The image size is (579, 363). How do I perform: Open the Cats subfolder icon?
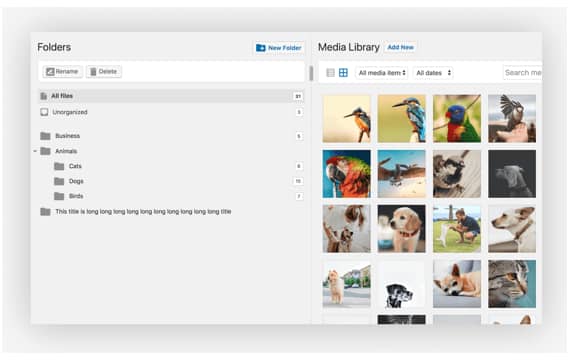click(59, 166)
